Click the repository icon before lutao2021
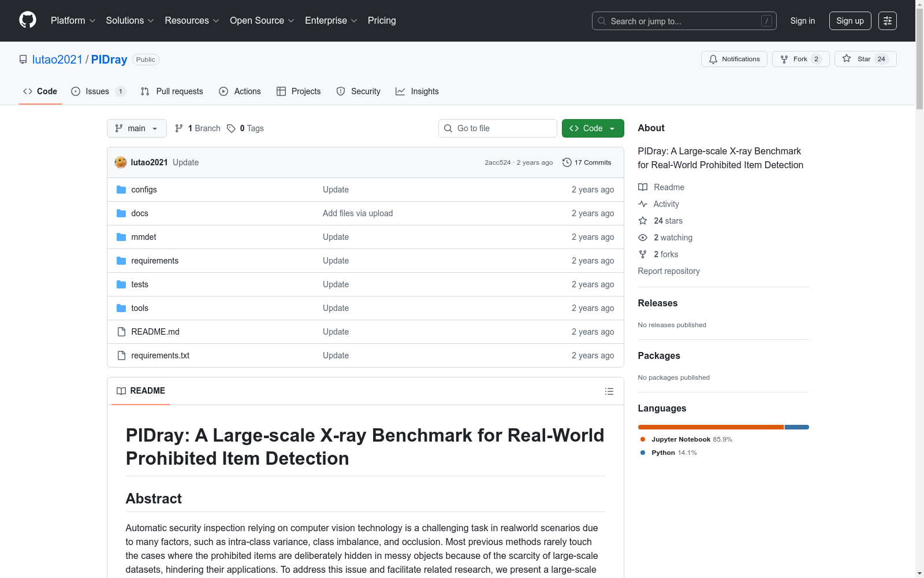This screenshot has width=924, height=578. 23,60
